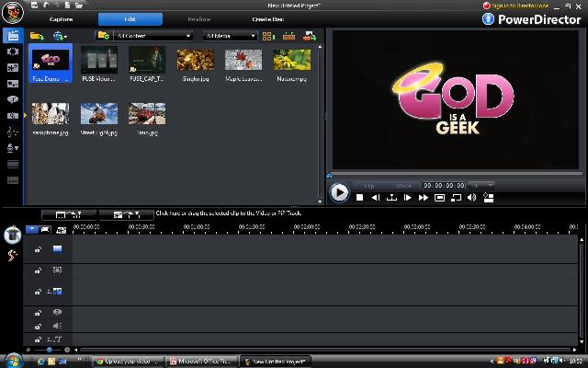The width and height of the screenshot is (588, 368).
Task: Open Windows Start button
Action: click(x=14, y=361)
